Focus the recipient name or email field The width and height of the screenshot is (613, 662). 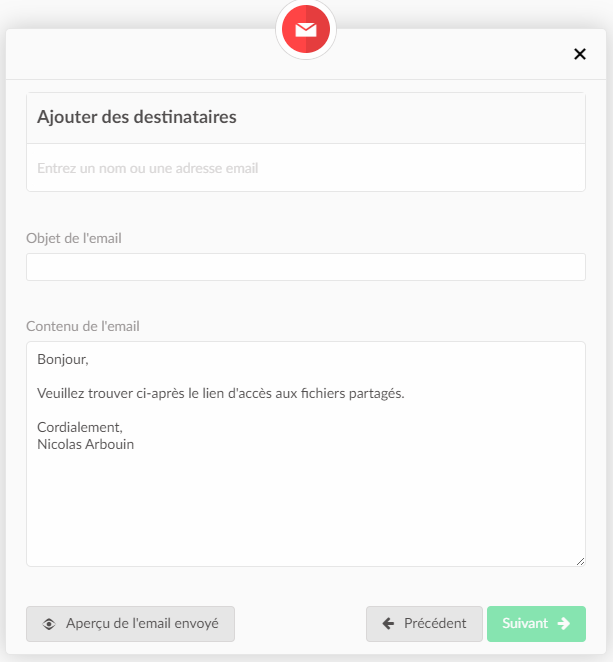coord(305,168)
